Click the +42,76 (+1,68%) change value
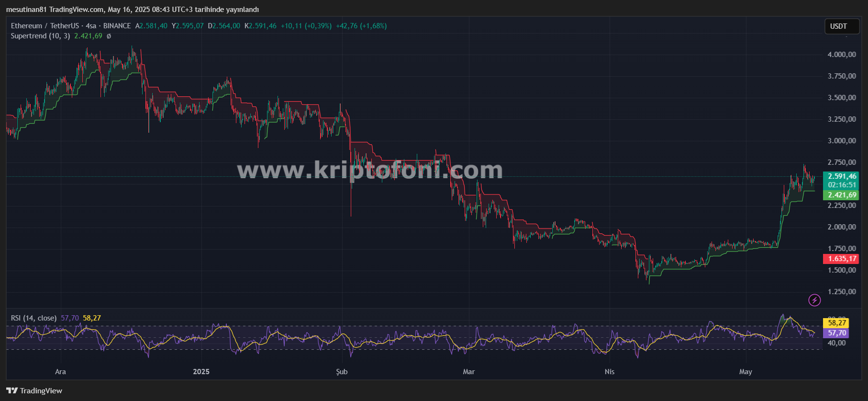The image size is (868, 401). pyautogui.click(x=361, y=26)
